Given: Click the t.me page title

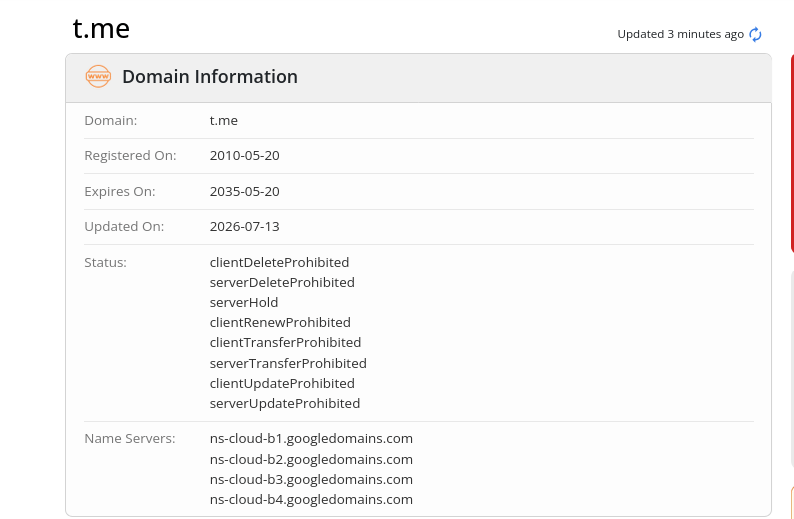Looking at the screenshot, I should coord(101,28).
